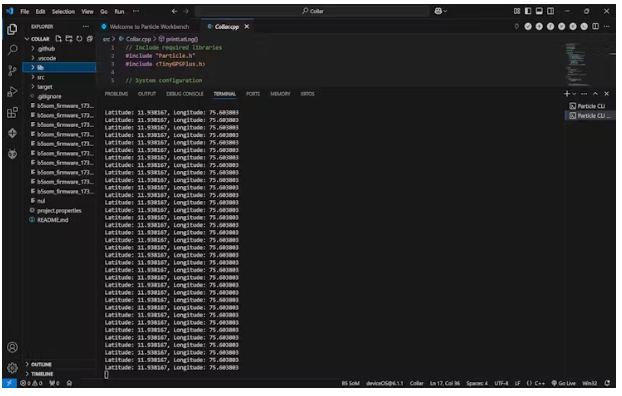Open the Selection menu
This screenshot has width=622, height=396.
tap(63, 12)
